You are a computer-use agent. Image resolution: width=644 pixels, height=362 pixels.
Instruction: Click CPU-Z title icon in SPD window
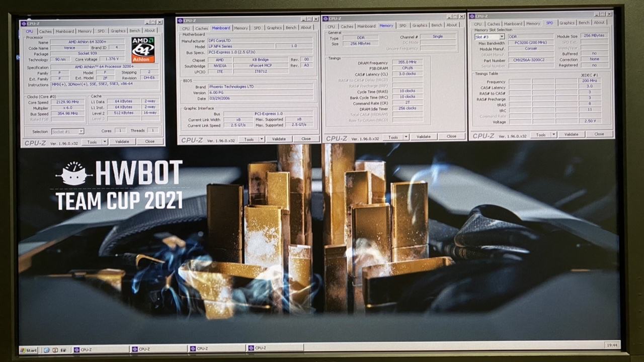pyautogui.click(x=472, y=16)
